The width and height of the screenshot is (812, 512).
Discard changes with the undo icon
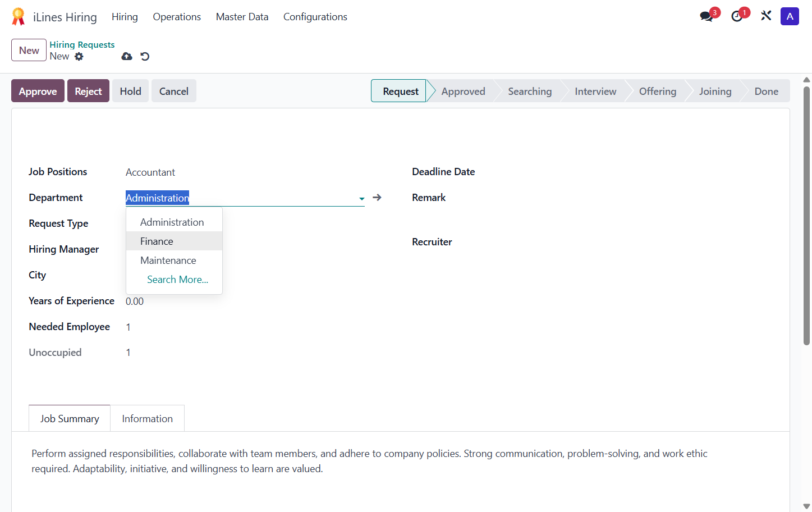click(x=145, y=56)
